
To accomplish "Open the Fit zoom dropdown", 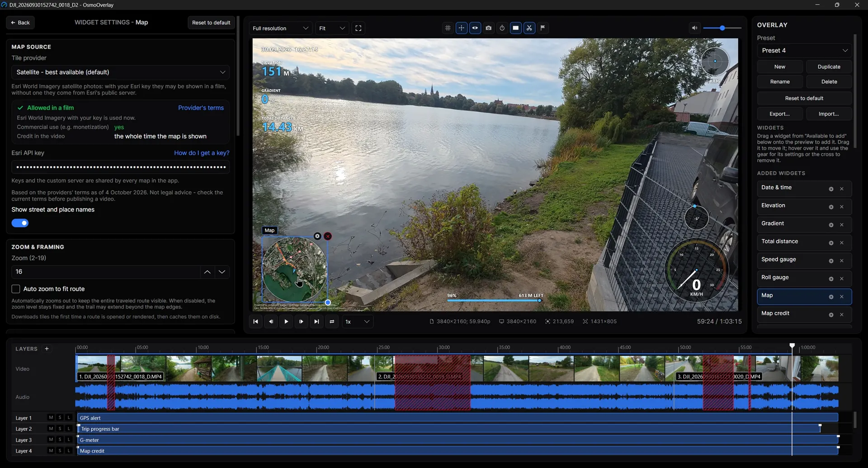I will click(x=332, y=28).
